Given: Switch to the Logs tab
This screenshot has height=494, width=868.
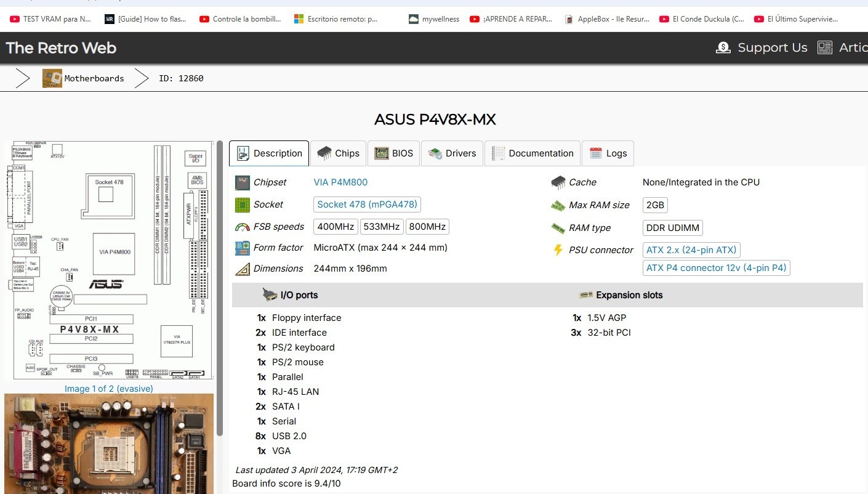Looking at the screenshot, I should click(608, 153).
